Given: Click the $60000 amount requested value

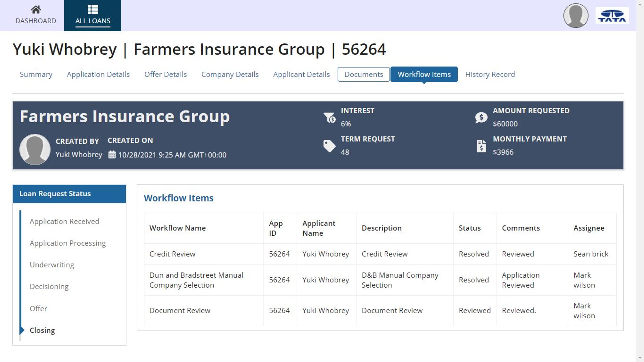Looking at the screenshot, I should point(505,124).
